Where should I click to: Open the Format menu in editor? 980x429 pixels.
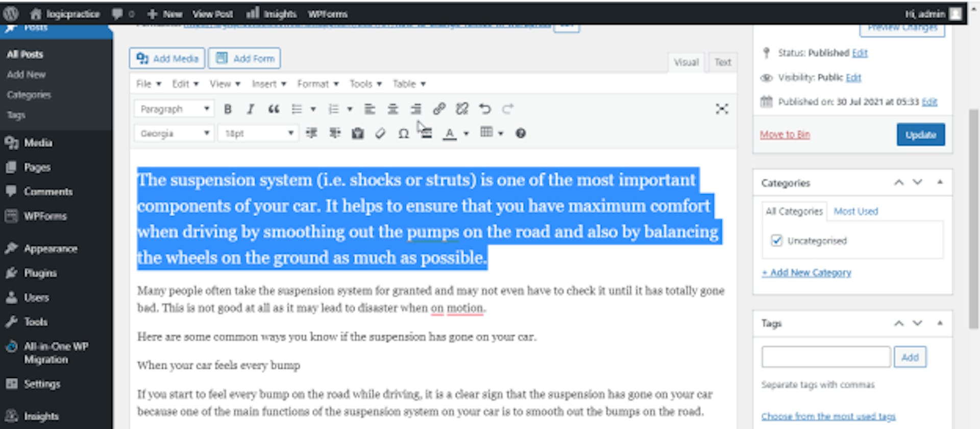click(x=317, y=84)
